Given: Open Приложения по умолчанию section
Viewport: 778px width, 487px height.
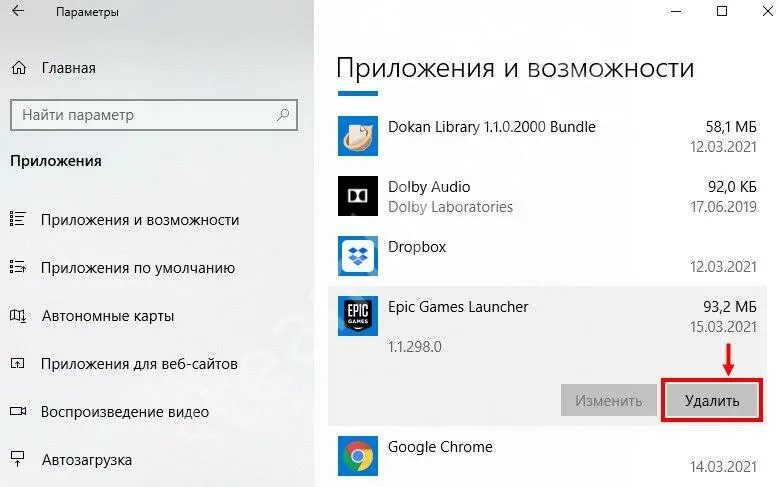Looking at the screenshot, I should coord(138,268).
